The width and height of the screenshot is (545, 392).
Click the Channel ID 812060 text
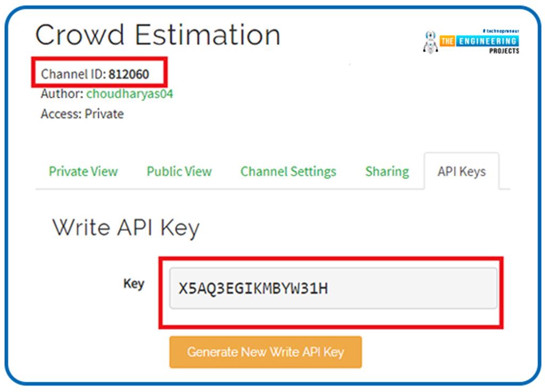(129, 74)
